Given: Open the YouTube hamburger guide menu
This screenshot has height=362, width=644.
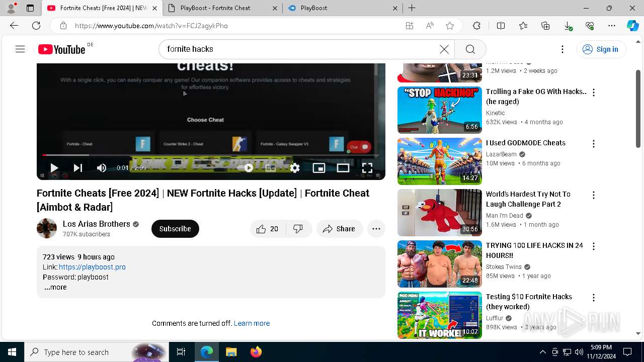Looking at the screenshot, I should click(20, 49).
